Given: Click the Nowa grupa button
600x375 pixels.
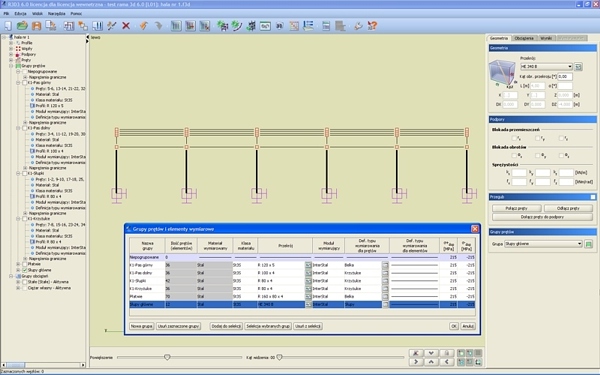Looking at the screenshot, I should (142, 326).
